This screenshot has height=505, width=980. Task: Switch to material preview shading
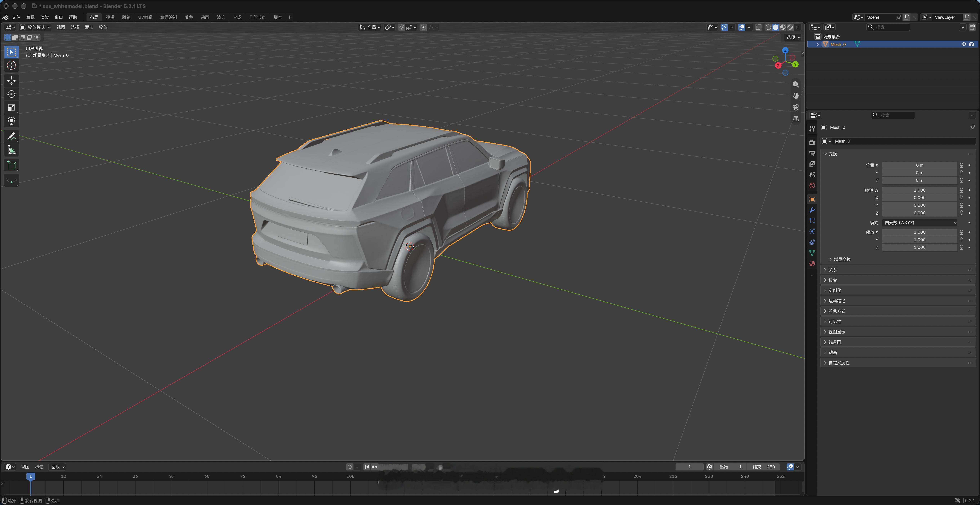[x=783, y=27]
